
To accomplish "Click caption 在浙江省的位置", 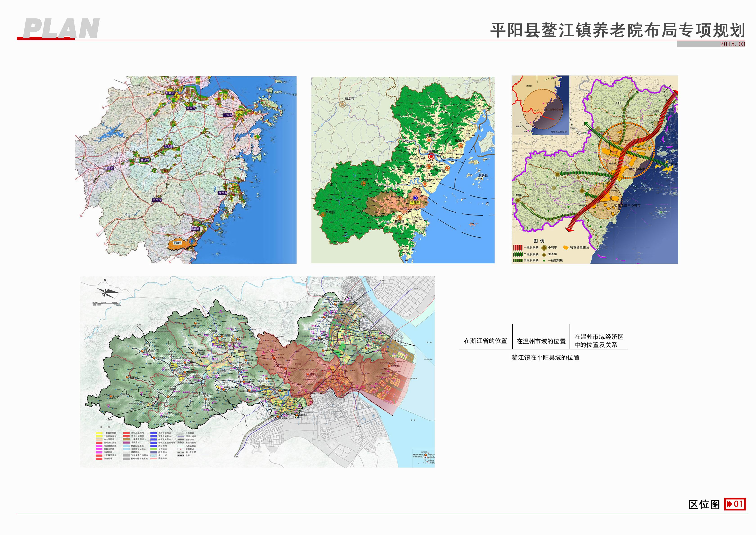I will pos(485,341).
